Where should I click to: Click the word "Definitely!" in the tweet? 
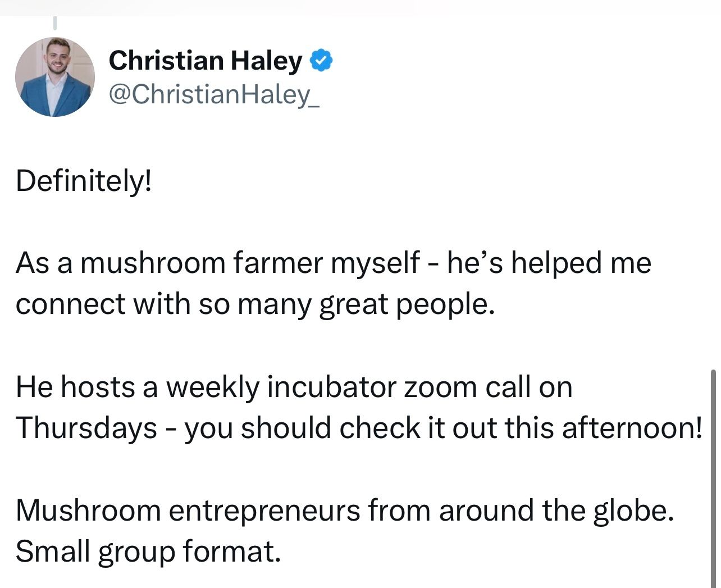click(84, 181)
